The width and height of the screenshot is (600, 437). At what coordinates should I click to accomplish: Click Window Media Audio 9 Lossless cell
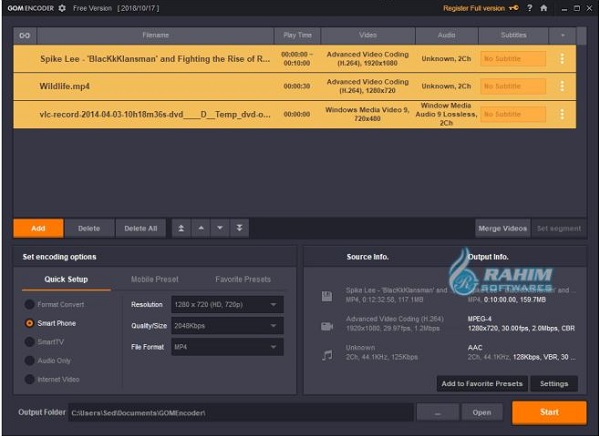coord(446,114)
